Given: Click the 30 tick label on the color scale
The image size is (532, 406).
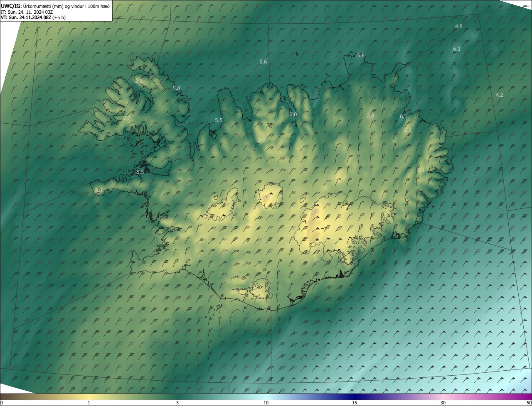Looking at the screenshot, I should (443, 403).
